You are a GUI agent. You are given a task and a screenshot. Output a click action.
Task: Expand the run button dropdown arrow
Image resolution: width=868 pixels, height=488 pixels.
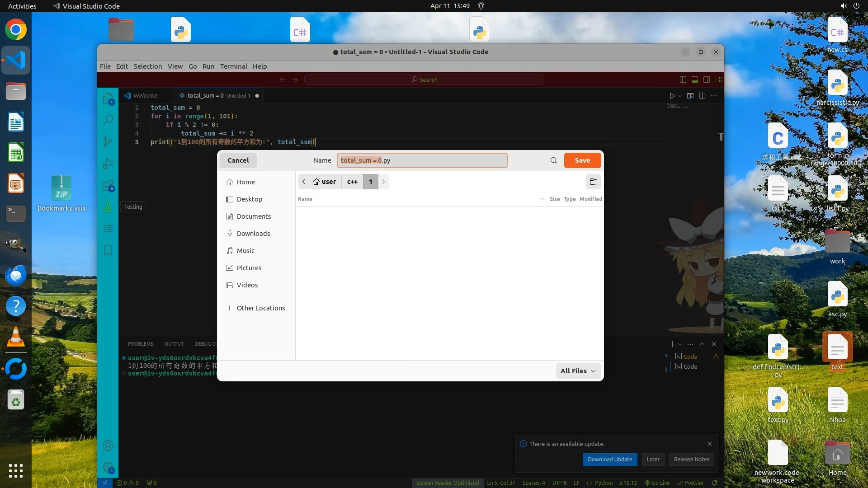click(679, 96)
